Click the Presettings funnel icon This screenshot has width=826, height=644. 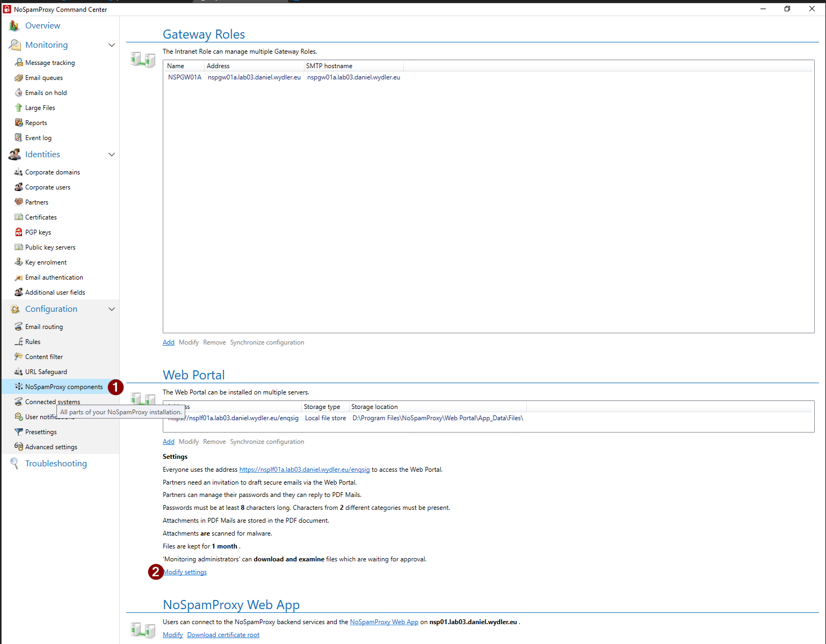(x=19, y=432)
